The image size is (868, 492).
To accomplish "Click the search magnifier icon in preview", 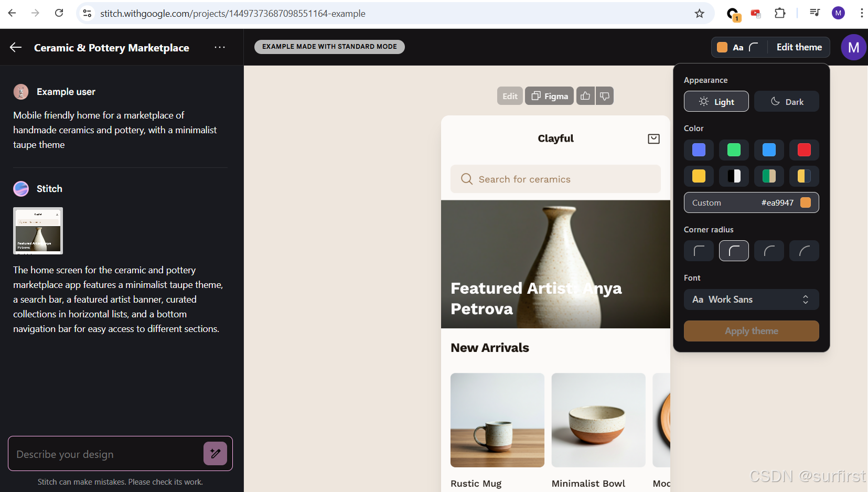I will pos(466,179).
